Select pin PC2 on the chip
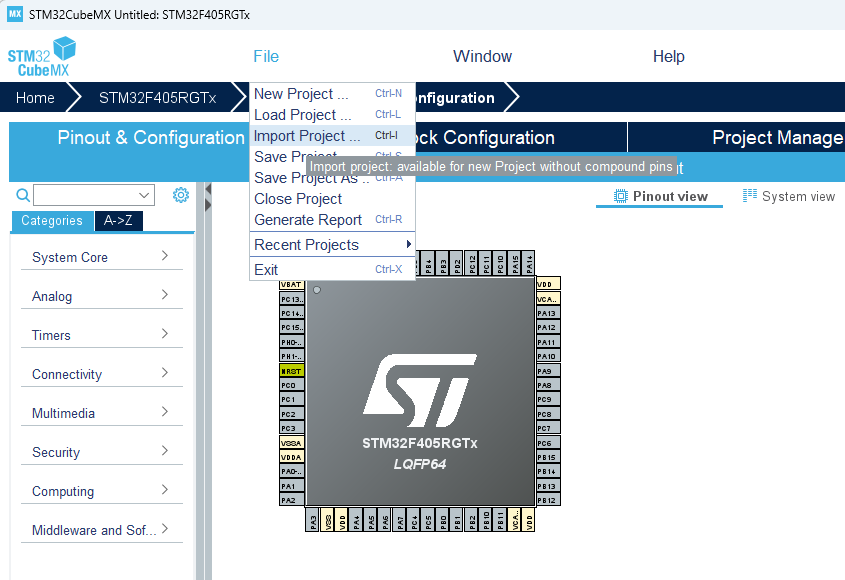The height and width of the screenshot is (580, 845). (292, 414)
